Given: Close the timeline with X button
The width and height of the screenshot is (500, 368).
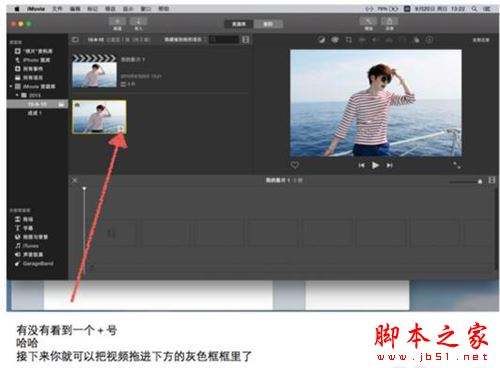Looking at the screenshot, I should (x=75, y=180).
